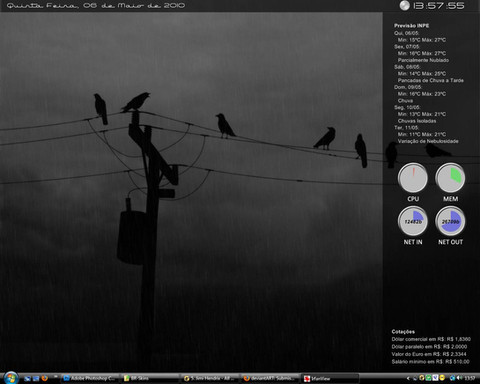Click 'Variação de Nebulosidade' forecast text
This screenshot has width=480, height=384.
click(428, 141)
